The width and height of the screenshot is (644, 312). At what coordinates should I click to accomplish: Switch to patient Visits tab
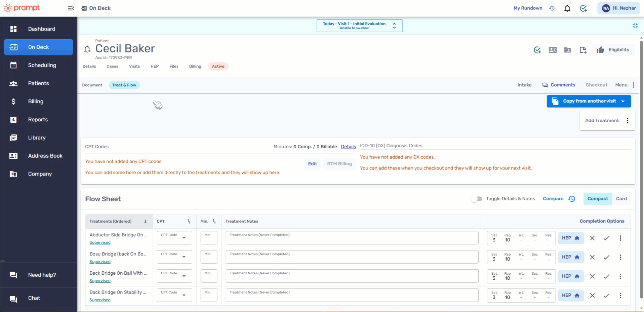134,67
